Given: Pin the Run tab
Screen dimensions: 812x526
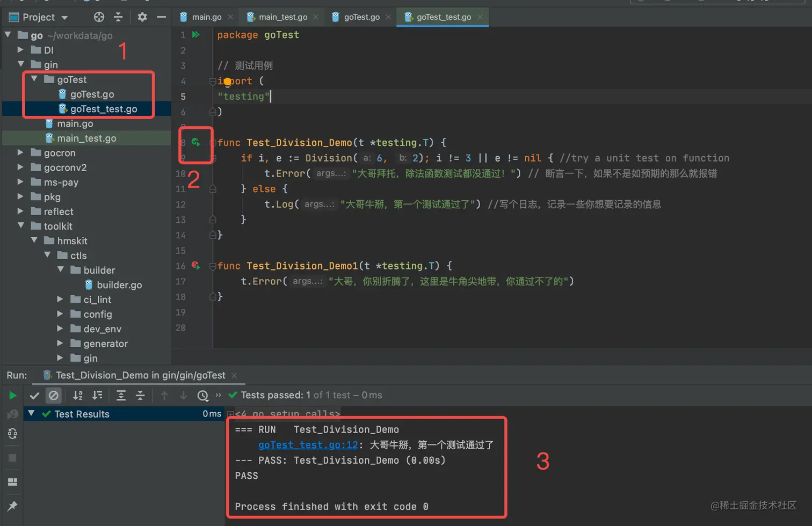Looking at the screenshot, I should click(x=12, y=506).
